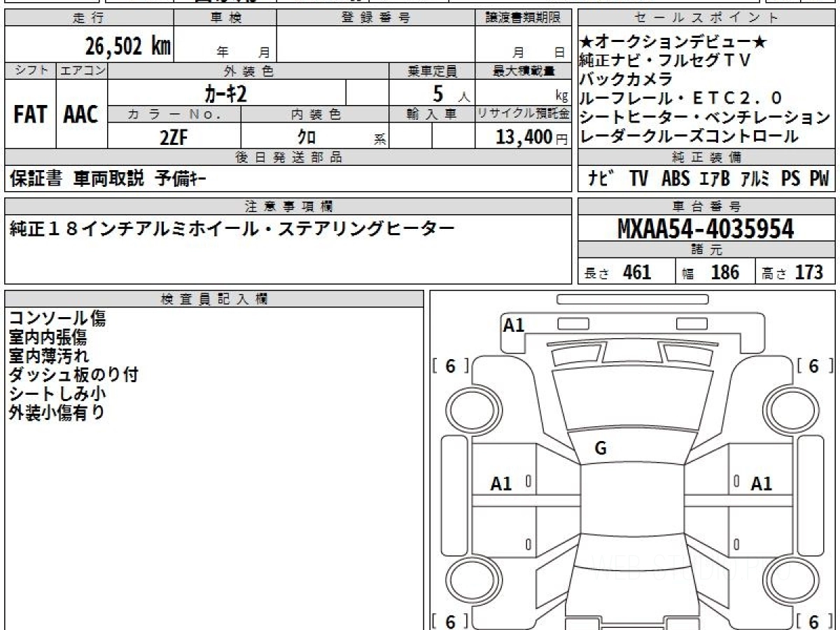Image resolution: width=840 pixels, height=630 pixels.
Task: Select the upper-left [6] tire rating
Action: [450, 366]
